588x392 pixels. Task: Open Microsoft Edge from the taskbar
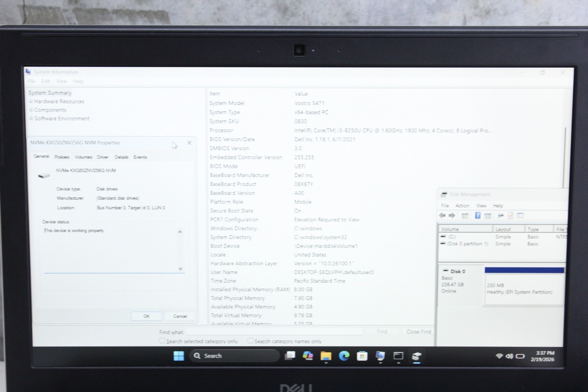click(344, 356)
